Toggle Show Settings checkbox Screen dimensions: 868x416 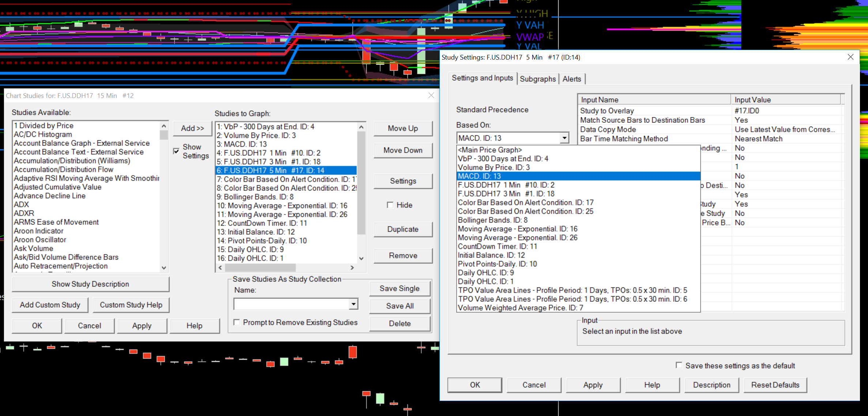coord(176,151)
